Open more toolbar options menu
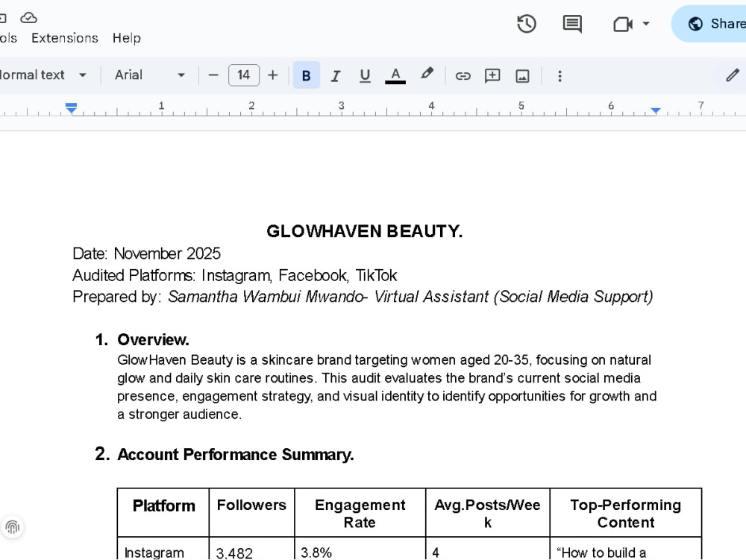746x560 pixels. pyautogui.click(x=559, y=75)
